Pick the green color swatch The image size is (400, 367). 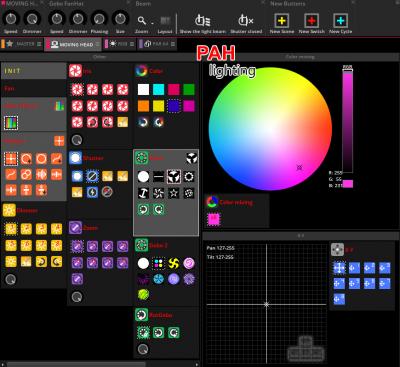click(x=189, y=89)
